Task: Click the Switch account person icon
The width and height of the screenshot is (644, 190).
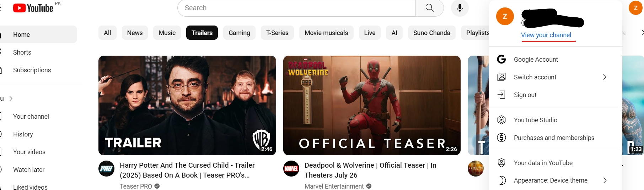Action: [x=501, y=77]
